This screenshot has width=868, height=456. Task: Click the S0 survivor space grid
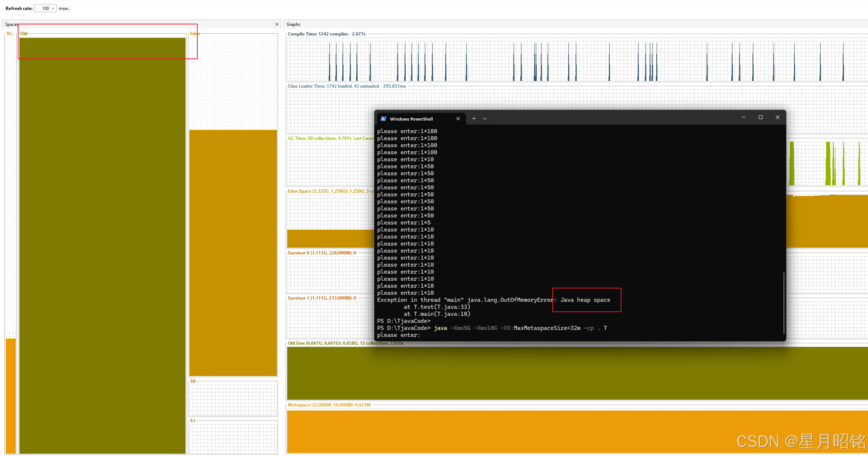click(233, 400)
